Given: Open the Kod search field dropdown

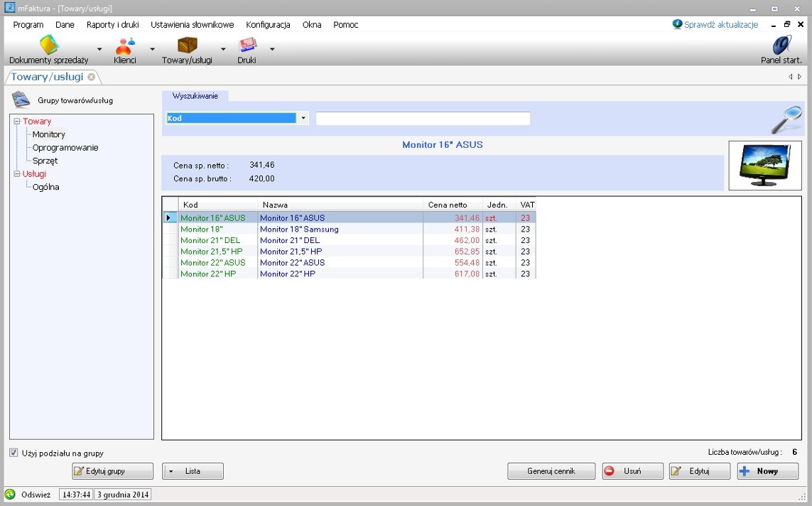Looking at the screenshot, I should (303, 118).
